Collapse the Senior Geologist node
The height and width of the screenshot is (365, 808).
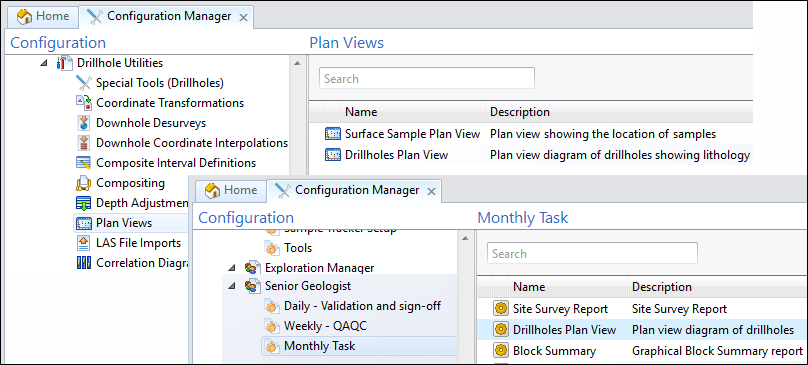(232, 286)
